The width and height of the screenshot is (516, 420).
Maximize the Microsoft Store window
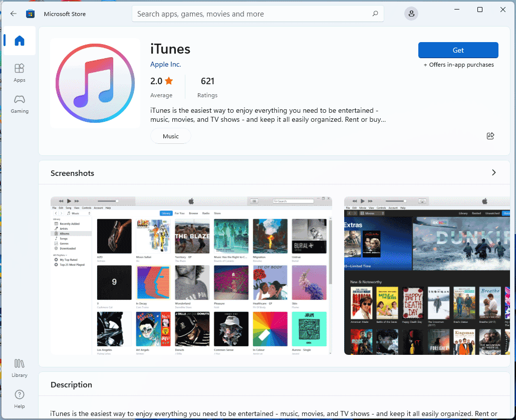tap(480, 10)
